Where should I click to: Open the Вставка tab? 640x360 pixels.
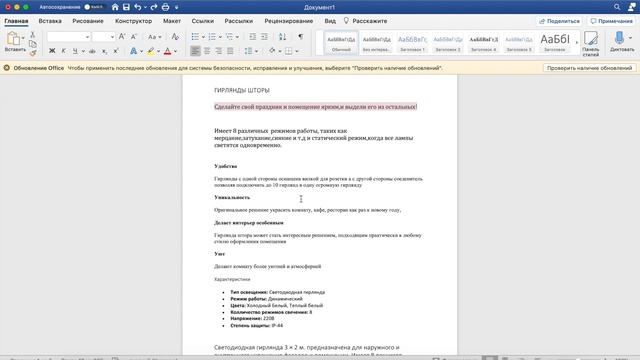50,21
